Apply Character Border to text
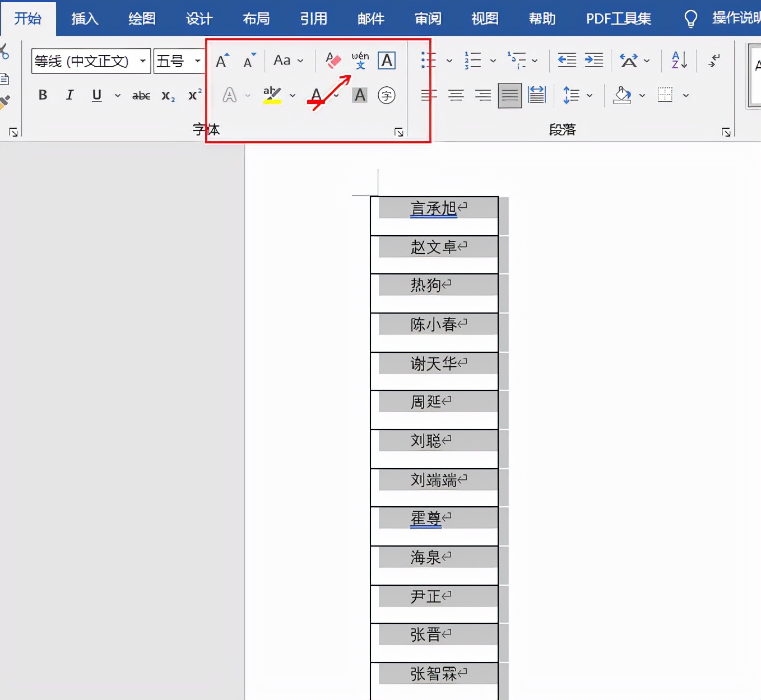Image resolution: width=761 pixels, height=700 pixels. tap(387, 60)
